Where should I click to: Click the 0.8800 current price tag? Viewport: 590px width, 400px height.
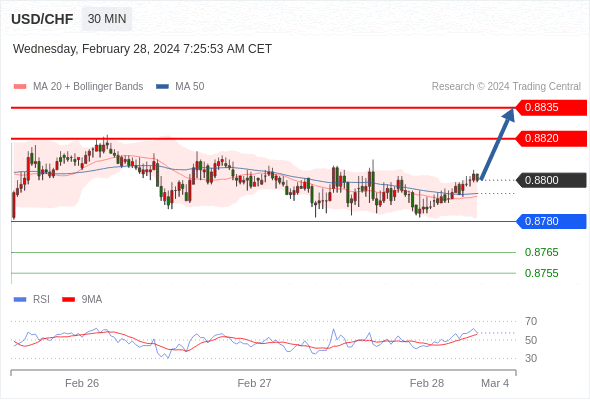[551, 180]
